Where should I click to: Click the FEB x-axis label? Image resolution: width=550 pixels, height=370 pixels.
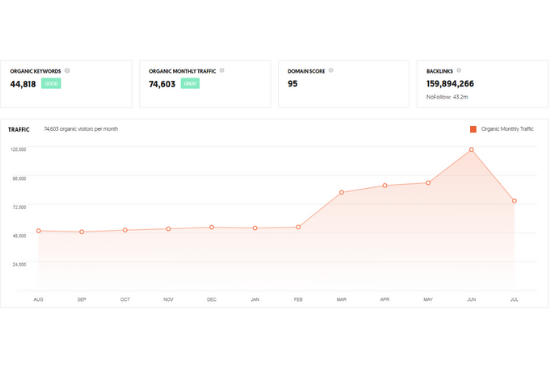[298, 300]
